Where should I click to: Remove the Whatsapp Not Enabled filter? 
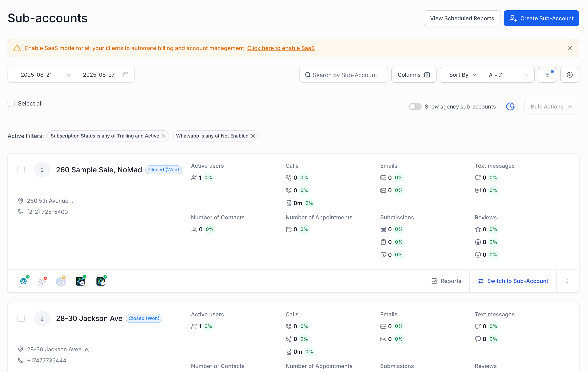click(253, 136)
